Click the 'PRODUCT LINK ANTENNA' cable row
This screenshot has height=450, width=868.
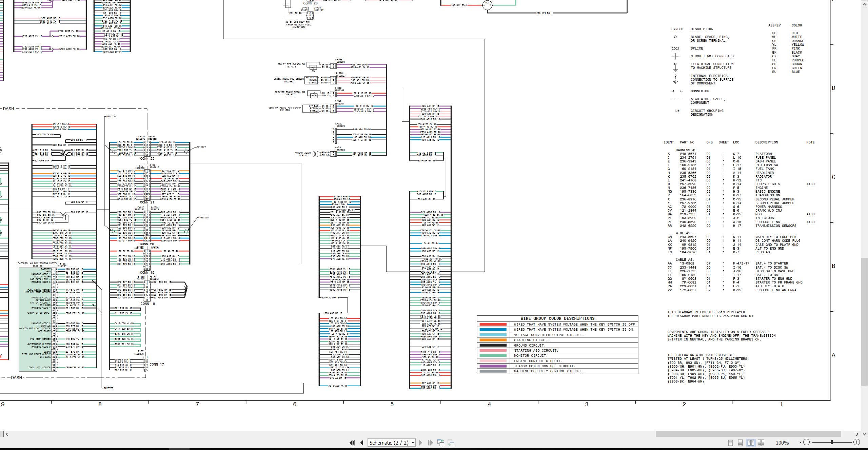click(x=732, y=290)
